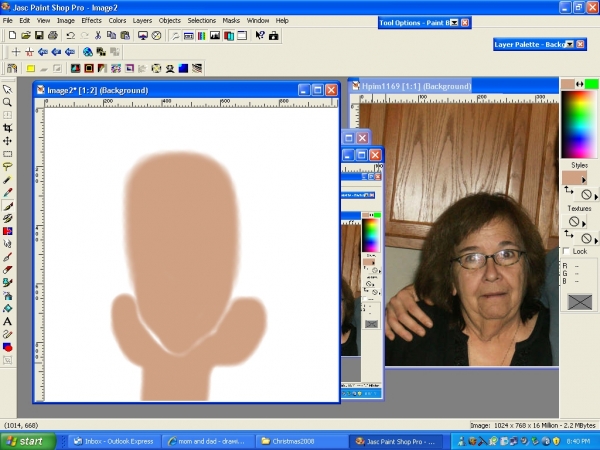This screenshot has width=600, height=450.
Task: Pick the tan foreground color swatch
Action: (x=568, y=84)
